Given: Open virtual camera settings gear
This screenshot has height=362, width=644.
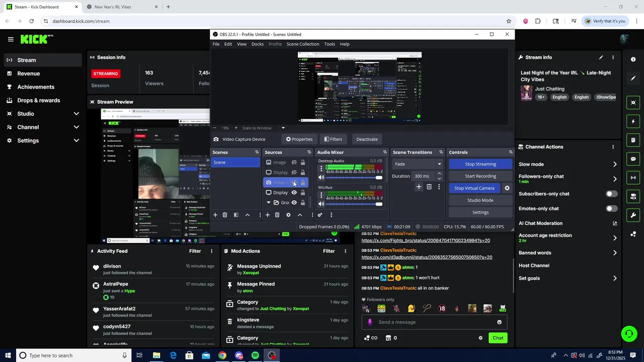Looking at the screenshot, I should pos(507,188).
